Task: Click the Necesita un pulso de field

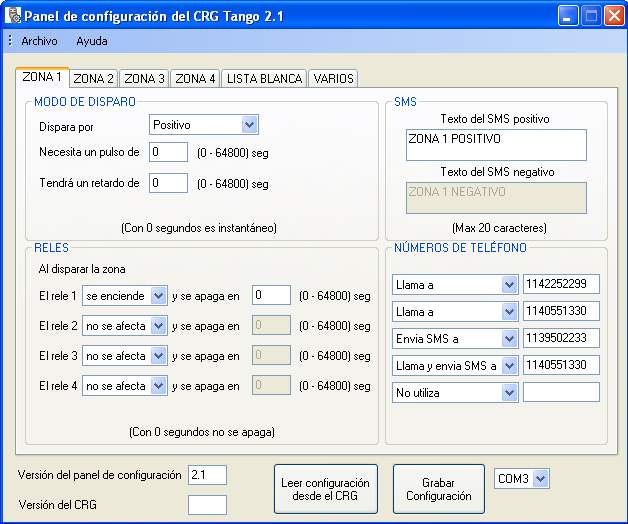Action: point(168,152)
